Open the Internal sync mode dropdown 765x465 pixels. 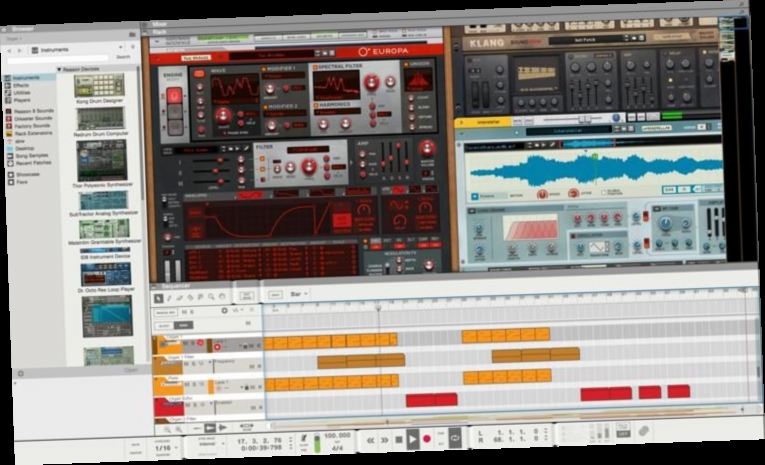click(x=210, y=444)
